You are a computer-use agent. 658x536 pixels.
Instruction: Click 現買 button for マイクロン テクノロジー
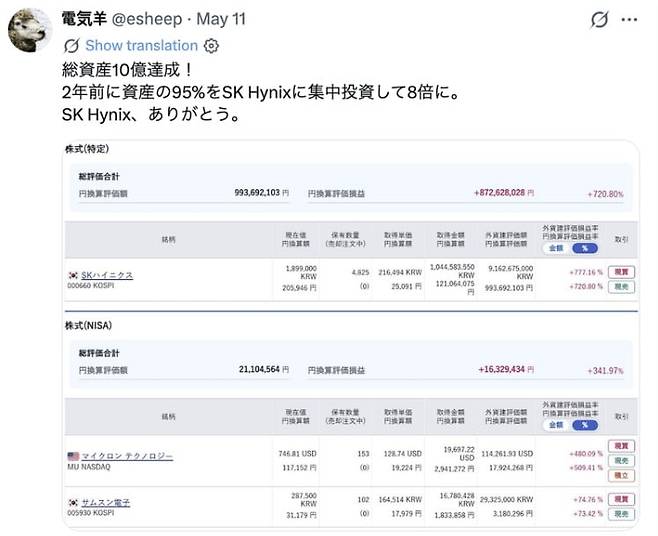[621, 446]
